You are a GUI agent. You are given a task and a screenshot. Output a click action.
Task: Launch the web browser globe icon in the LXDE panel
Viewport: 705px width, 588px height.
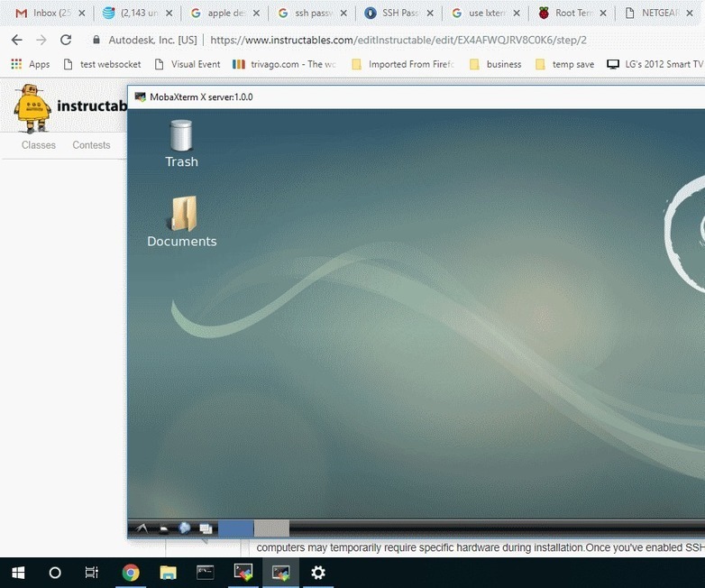pyautogui.click(x=185, y=528)
